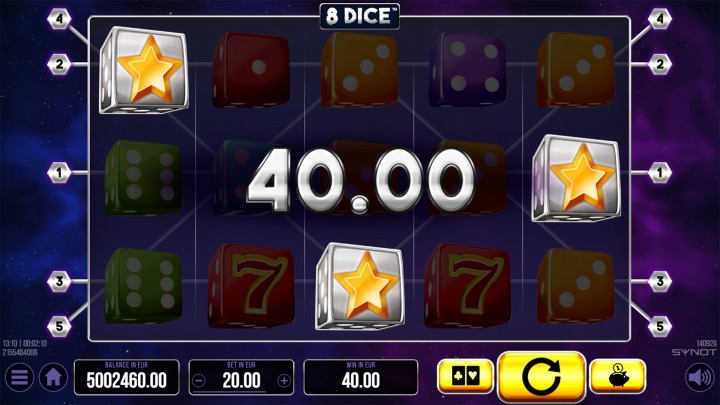Click the red seven dice in second reel
Screen dimensions: 720x405
tap(251, 285)
